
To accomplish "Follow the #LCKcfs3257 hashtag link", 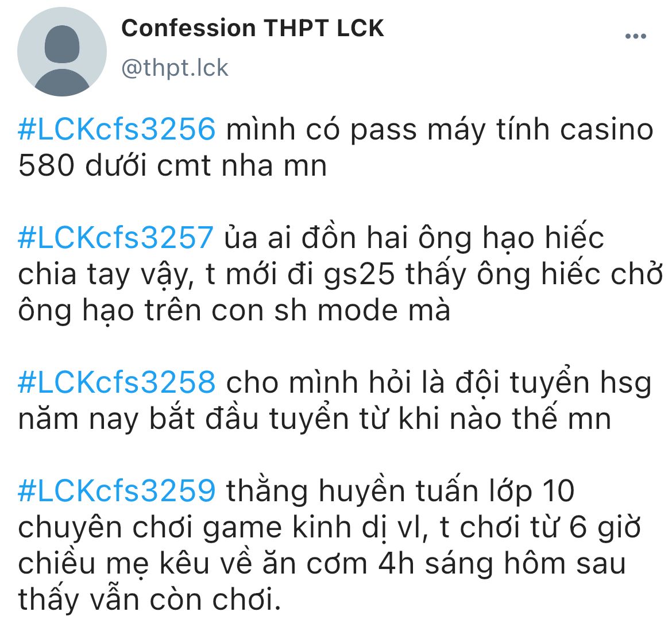I will click(x=115, y=237).
